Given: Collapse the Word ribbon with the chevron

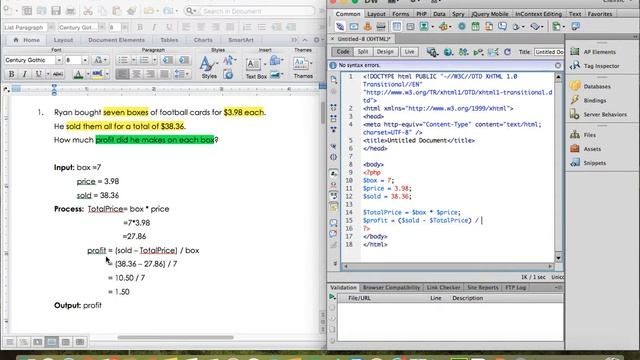Looking at the screenshot, I should [305, 40].
